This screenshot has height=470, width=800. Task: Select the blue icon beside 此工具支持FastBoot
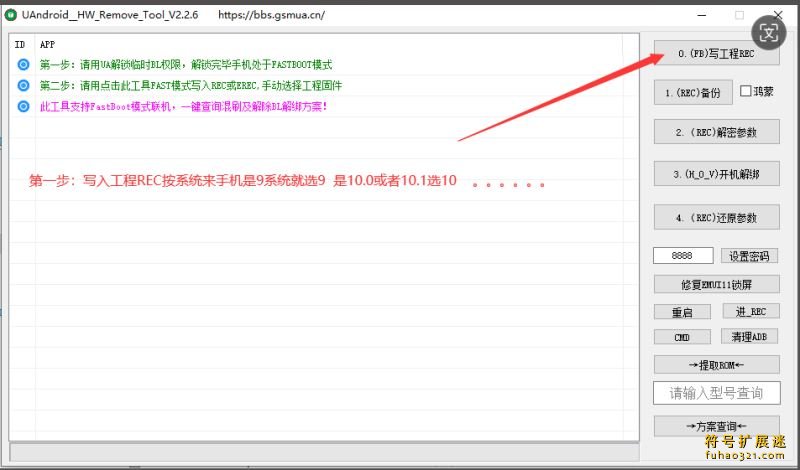click(x=23, y=106)
